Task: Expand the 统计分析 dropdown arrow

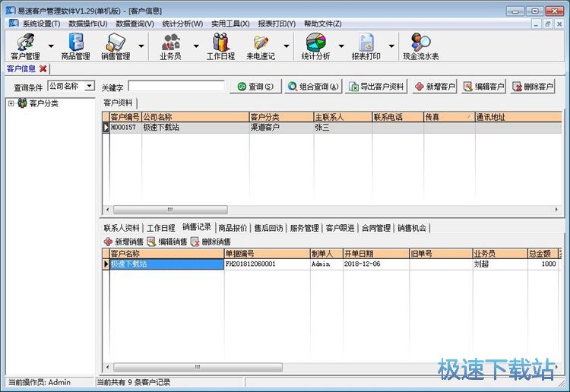Action: (x=341, y=46)
